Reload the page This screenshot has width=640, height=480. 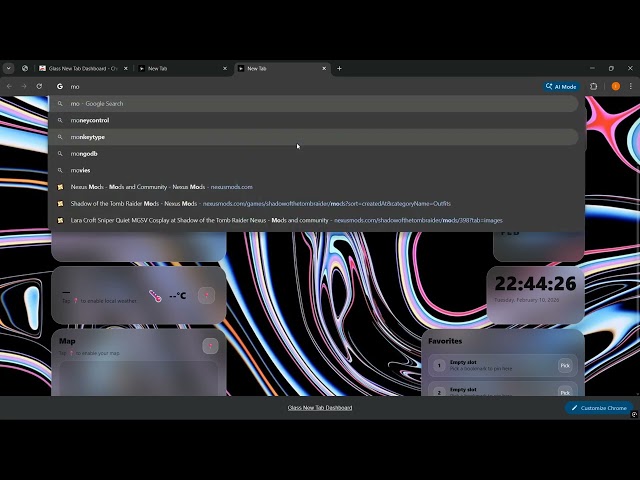(x=39, y=87)
